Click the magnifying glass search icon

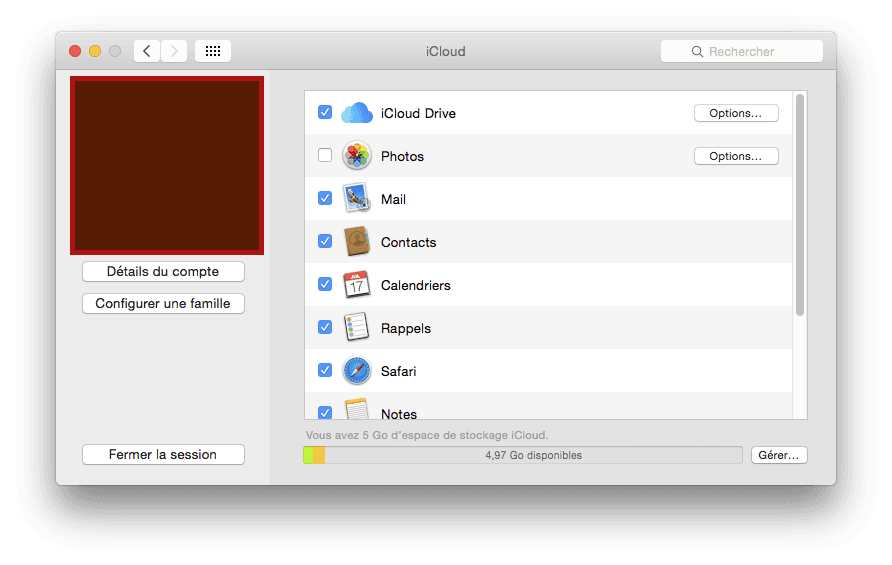697,52
